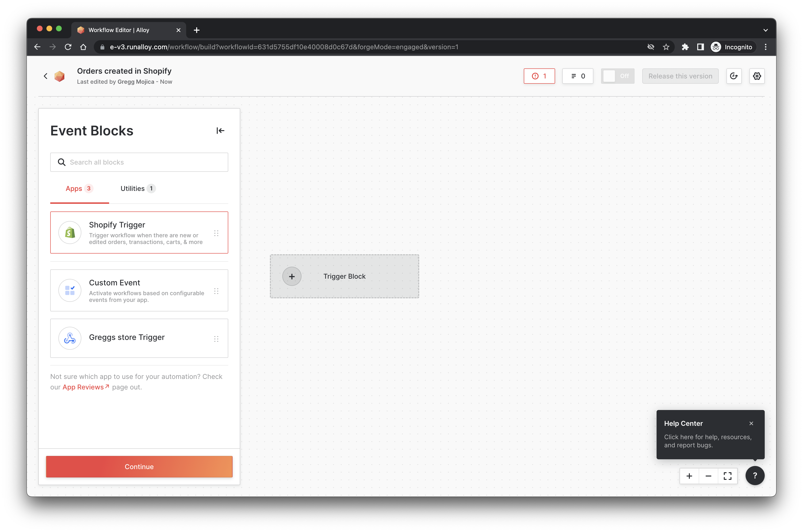Image resolution: width=803 pixels, height=532 pixels.
Task: Click the plus icon in Trigger Block
Action: pyautogui.click(x=291, y=277)
